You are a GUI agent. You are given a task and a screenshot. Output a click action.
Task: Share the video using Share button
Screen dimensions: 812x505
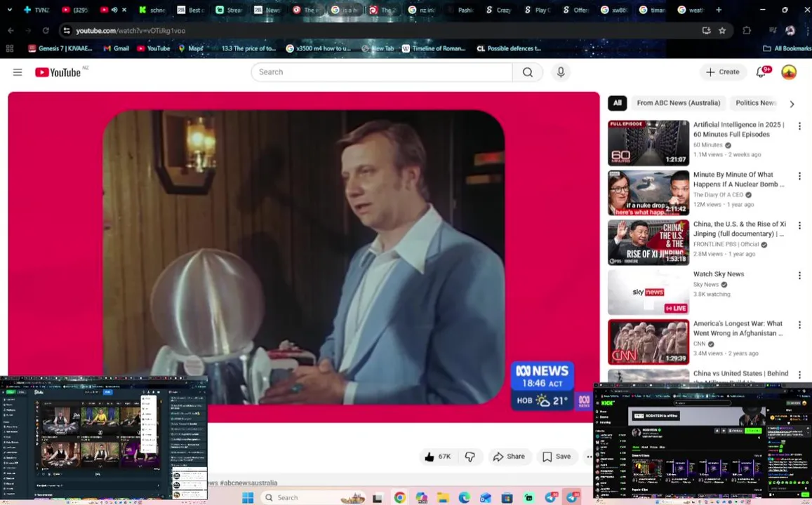click(x=510, y=457)
